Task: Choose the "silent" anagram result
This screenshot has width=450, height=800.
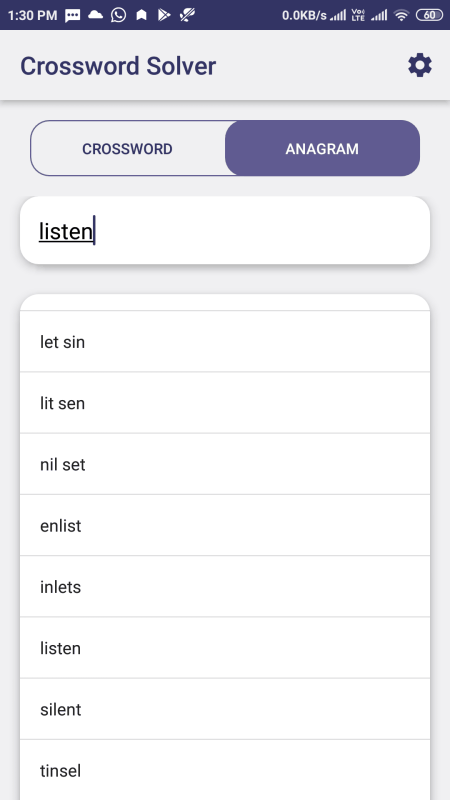Action: 225,709
